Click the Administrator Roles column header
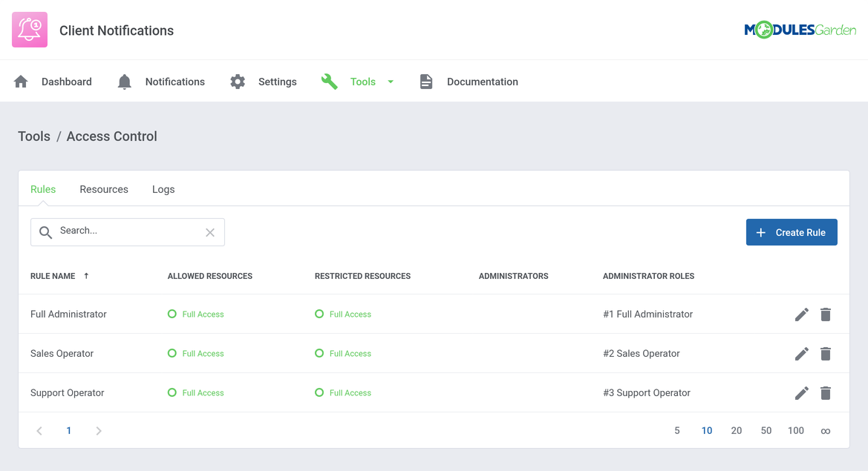 coord(648,276)
